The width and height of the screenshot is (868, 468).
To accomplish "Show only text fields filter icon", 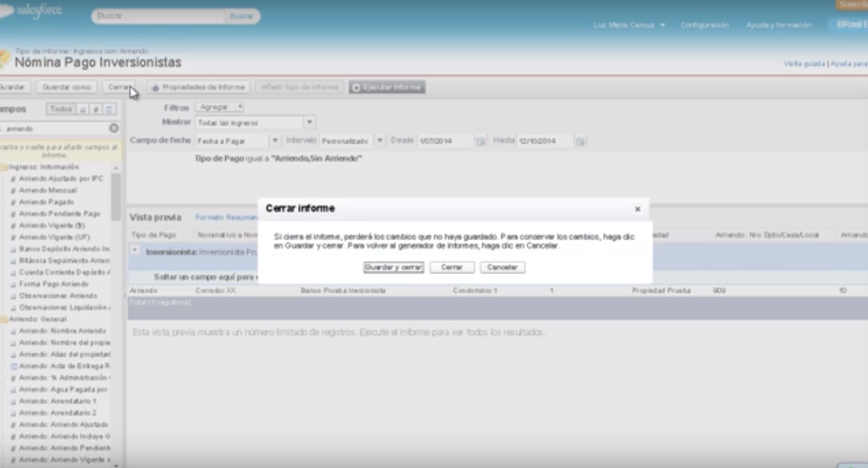I will pyautogui.click(x=83, y=109).
